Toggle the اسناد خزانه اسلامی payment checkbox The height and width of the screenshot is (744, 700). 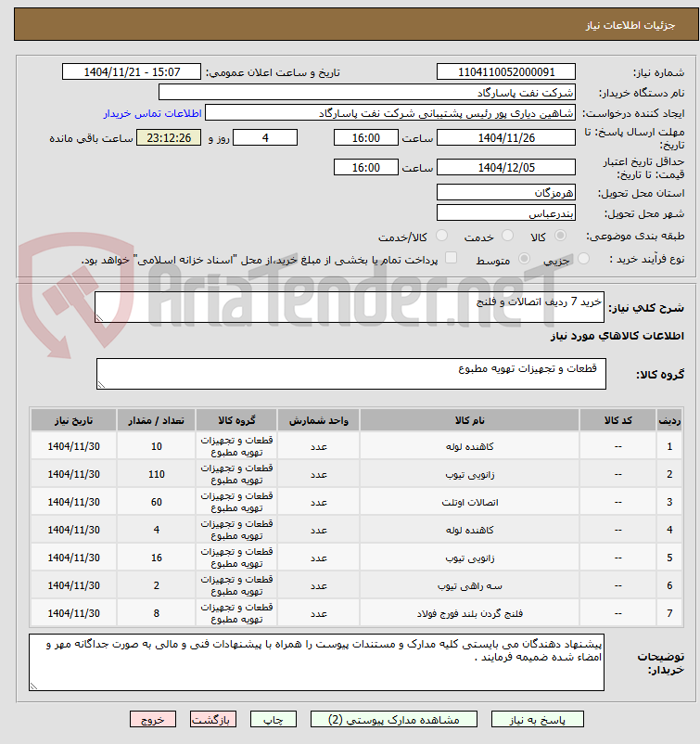coord(452,258)
